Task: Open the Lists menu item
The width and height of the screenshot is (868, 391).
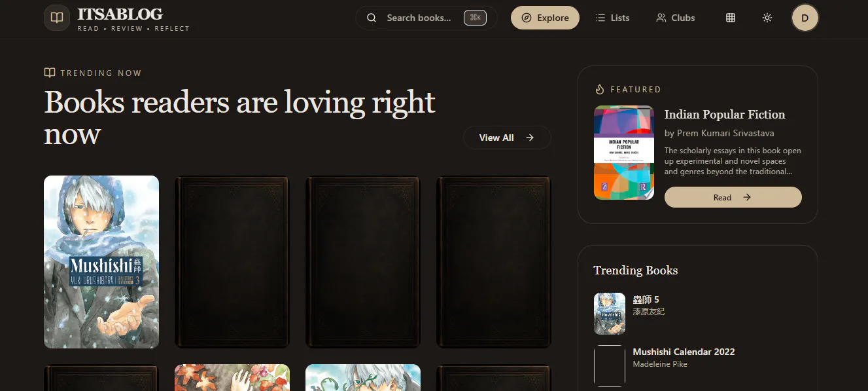Action: click(612, 18)
